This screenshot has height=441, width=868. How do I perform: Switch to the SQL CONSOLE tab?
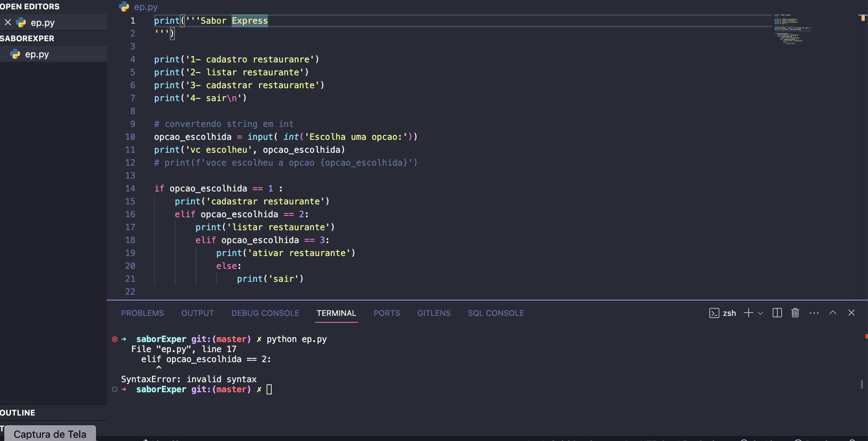[x=496, y=313]
